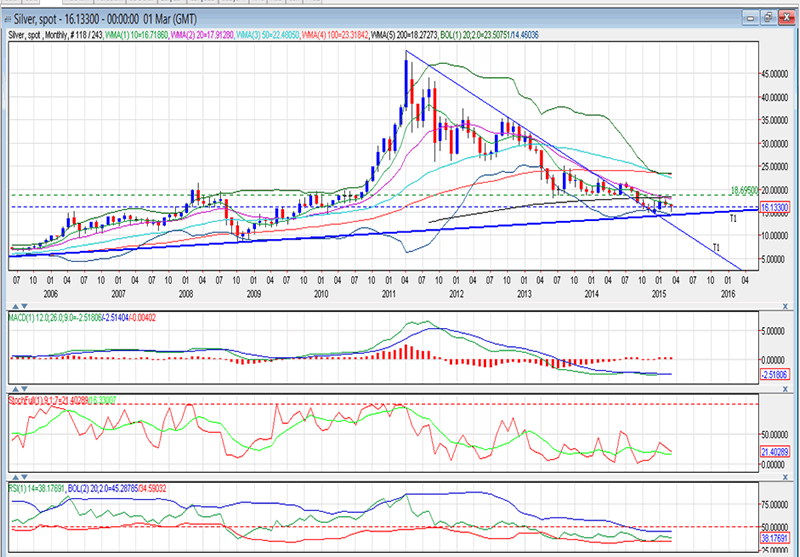800x557 pixels.
Task: Click the 2011 year label on time axis
Action: [386, 295]
